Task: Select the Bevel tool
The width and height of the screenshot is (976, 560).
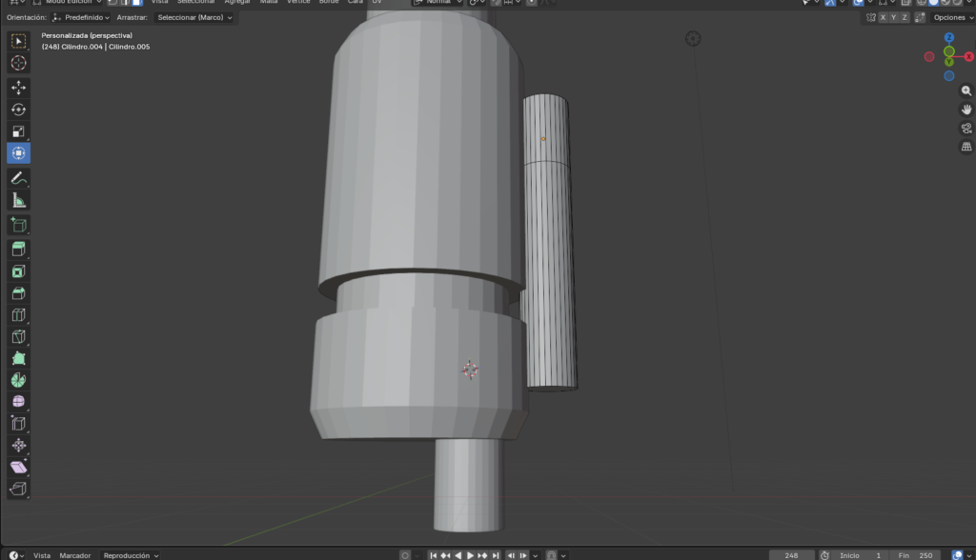Action: click(19, 293)
